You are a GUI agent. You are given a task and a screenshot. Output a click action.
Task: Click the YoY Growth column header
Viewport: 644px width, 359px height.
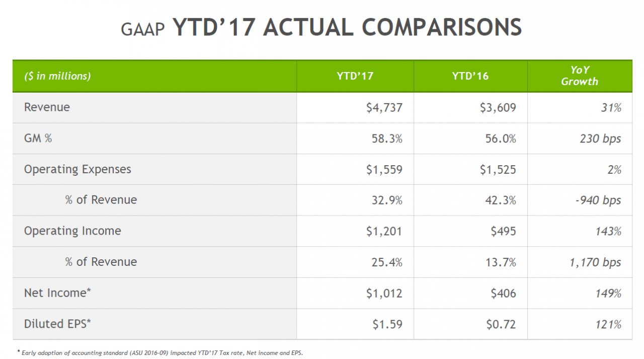(x=580, y=76)
